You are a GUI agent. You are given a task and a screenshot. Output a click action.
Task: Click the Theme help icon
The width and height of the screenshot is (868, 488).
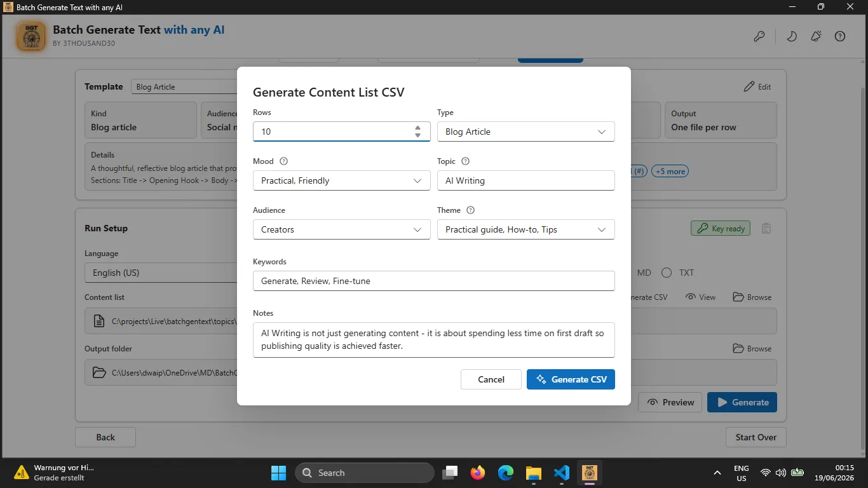coord(470,210)
